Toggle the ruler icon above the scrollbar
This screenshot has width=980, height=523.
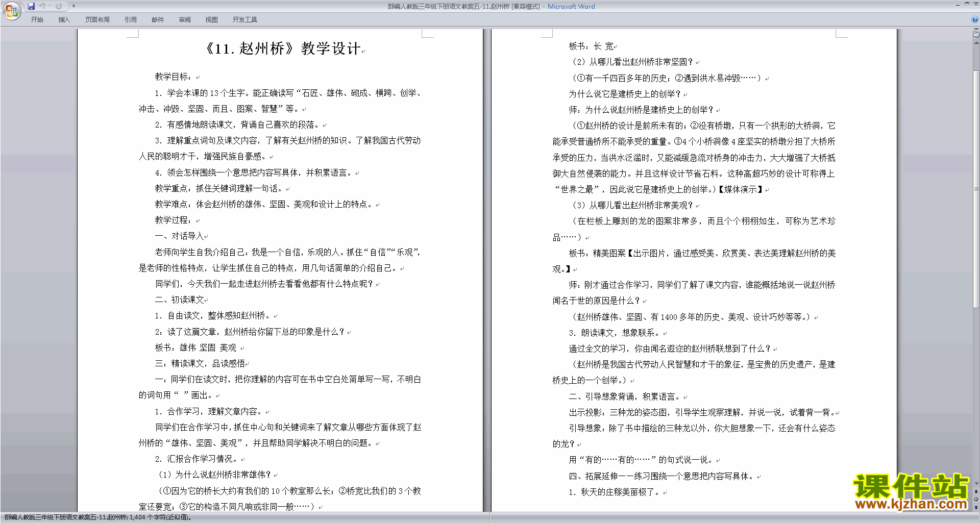click(x=976, y=35)
